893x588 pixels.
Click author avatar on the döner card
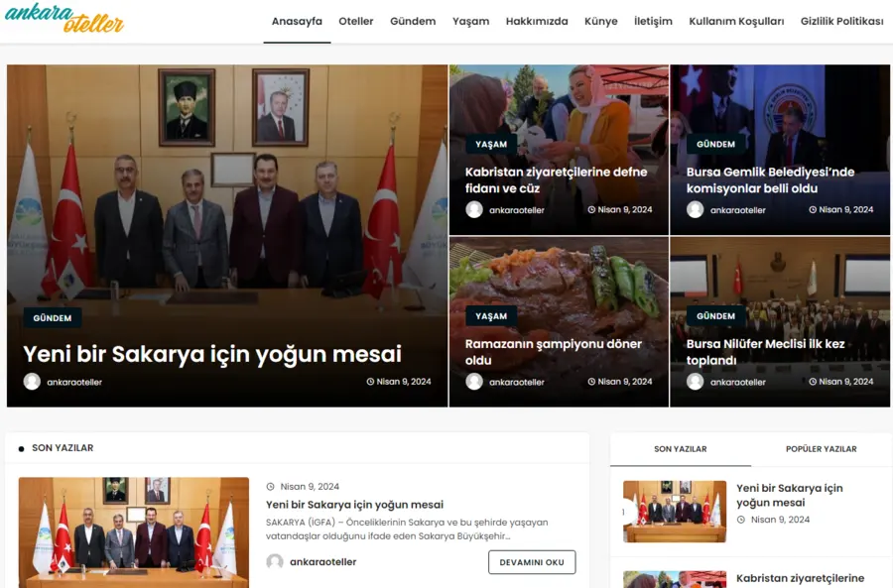tap(474, 382)
